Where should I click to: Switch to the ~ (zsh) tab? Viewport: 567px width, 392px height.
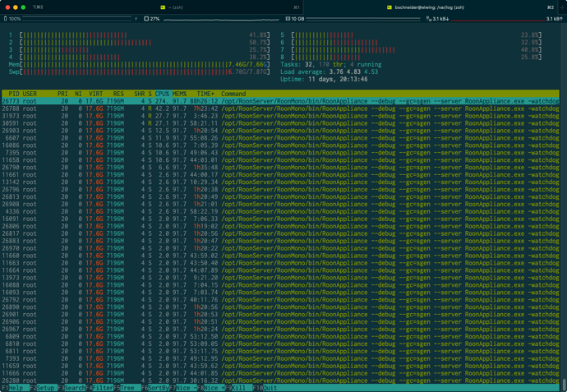152,7
